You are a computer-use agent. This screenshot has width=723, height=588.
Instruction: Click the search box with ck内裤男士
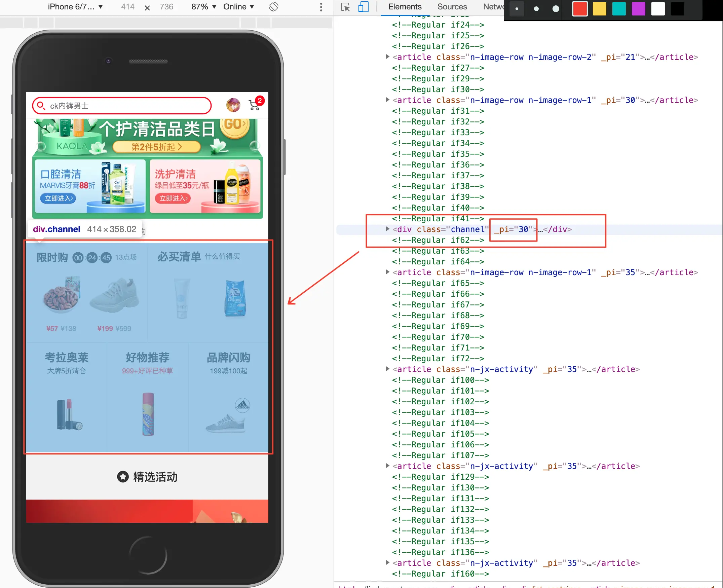(122, 106)
